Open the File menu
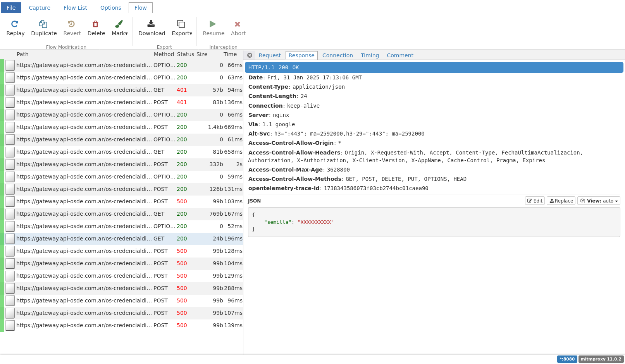This screenshot has width=625, height=364. pos(11,8)
